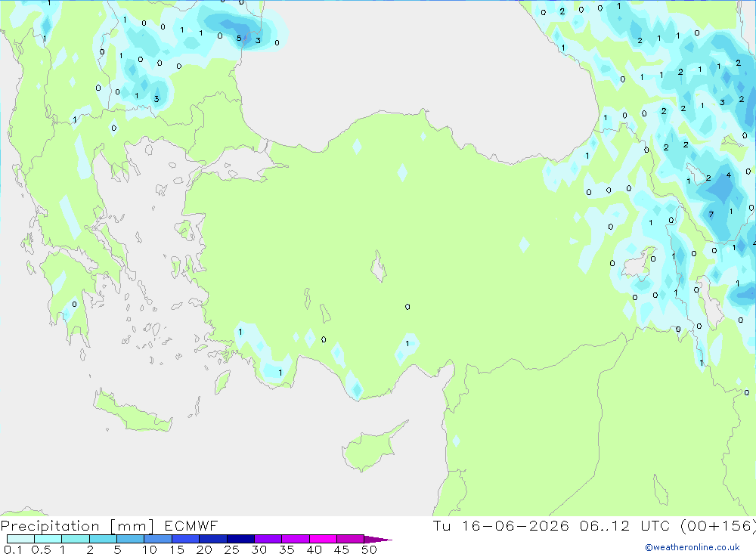Click the above-50 arrow tip of legend
Screen dimensions: 756x554
click(377, 540)
